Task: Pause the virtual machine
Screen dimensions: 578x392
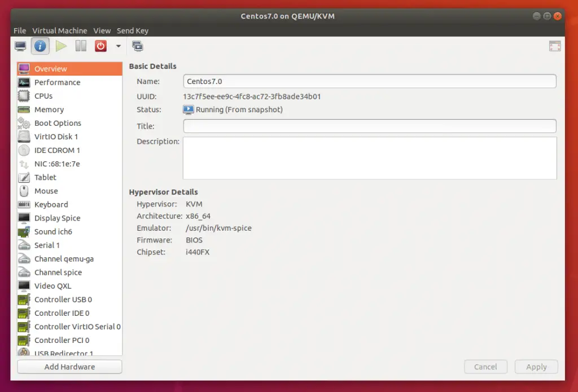Action: (81, 46)
